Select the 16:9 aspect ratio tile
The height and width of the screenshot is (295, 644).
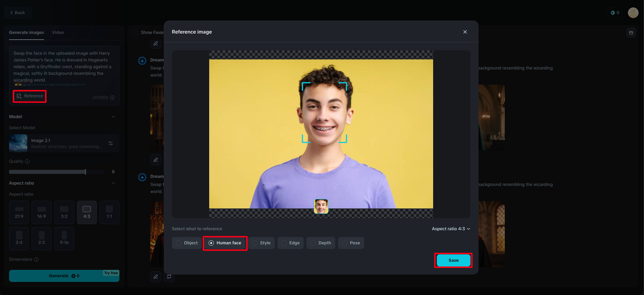coord(42,212)
